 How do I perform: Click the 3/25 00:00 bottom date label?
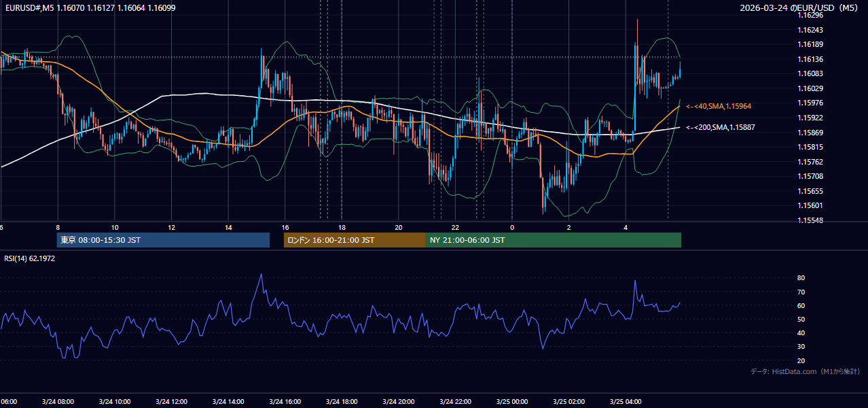[512, 401]
